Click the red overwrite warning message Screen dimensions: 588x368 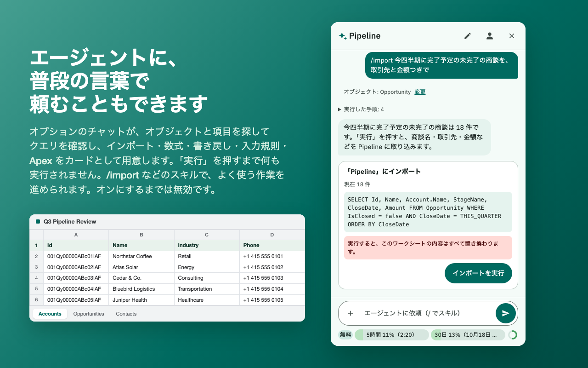tap(428, 248)
